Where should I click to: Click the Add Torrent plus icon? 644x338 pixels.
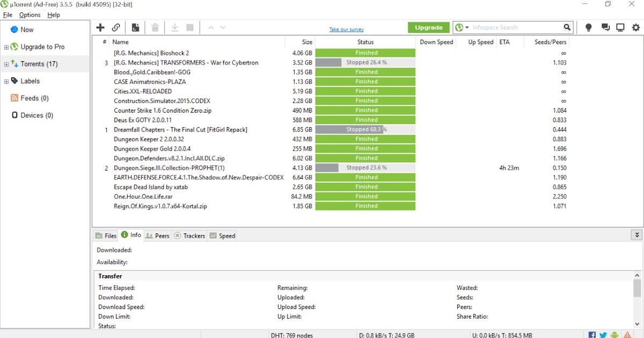point(100,27)
